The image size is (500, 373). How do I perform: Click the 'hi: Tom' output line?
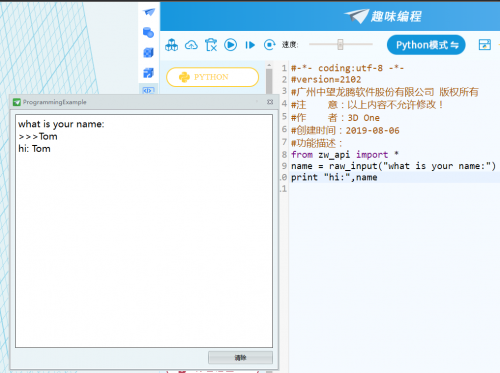[x=34, y=149]
